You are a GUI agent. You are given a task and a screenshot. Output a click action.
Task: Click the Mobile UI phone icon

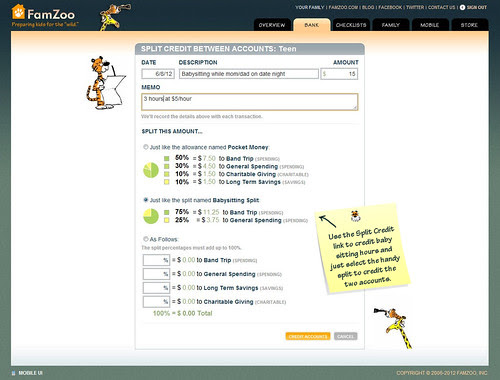pyautogui.click(x=14, y=373)
